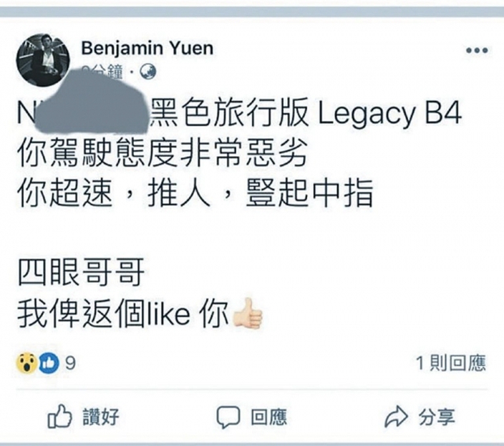Click the 讚好 label to like post

(101, 417)
